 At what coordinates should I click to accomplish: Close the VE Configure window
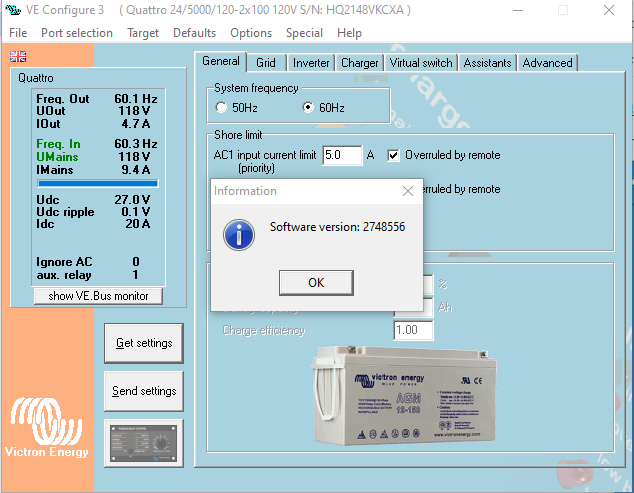click(x=609, y=10)
